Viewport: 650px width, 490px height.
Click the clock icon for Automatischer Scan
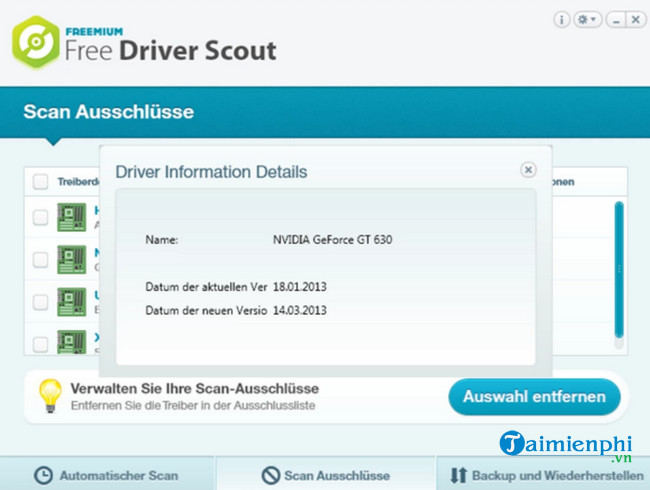(x=43, y=475)
